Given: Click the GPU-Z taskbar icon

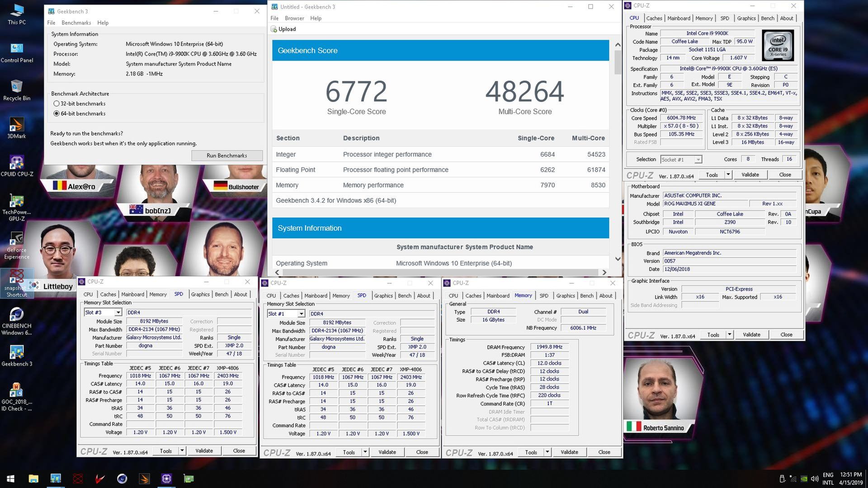Looking at the screenshot, I should click(x=189, y=479).
